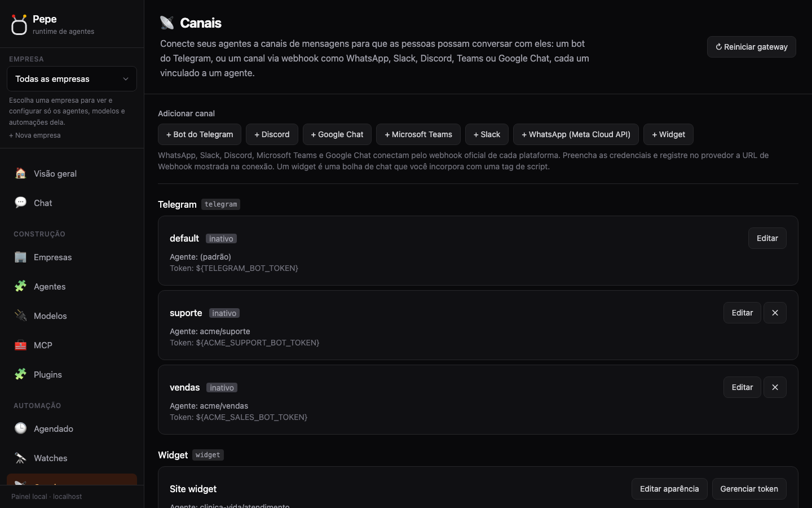Edit the default Telegram channel
Image resolution: width=812 pixels, height=508 pixels.
(767, 238)
